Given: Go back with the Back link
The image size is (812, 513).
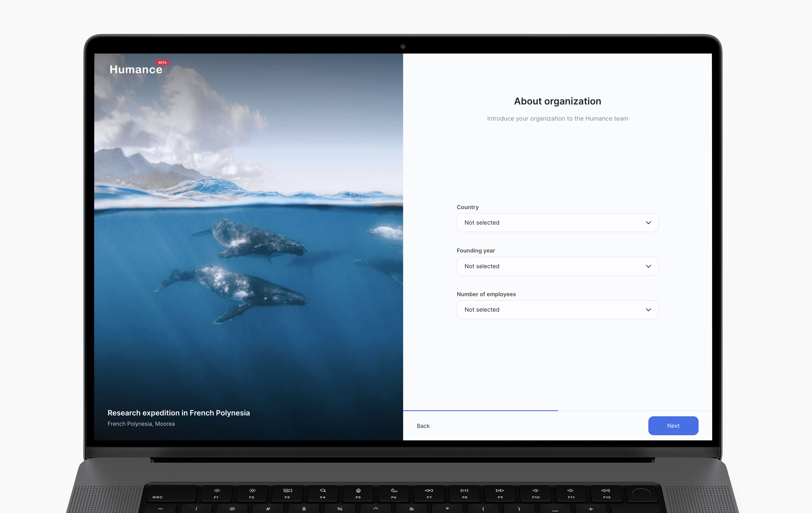Looking at the screenshot, I should pos(423,426).
